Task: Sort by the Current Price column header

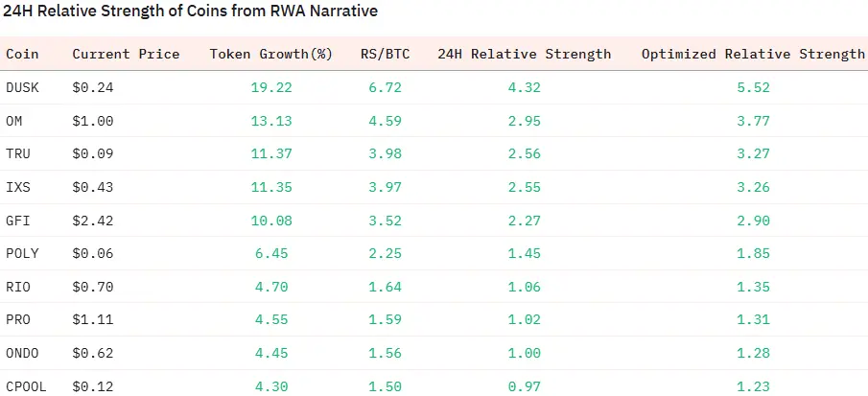Action: click(126, 54)
